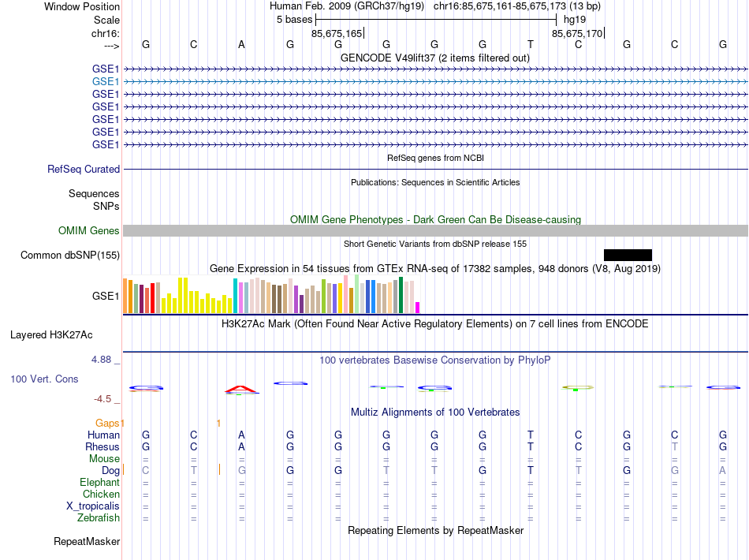Click the -4.5 lower axis value
Viewport: 749px width, 560px height.
tap(102, 399)
